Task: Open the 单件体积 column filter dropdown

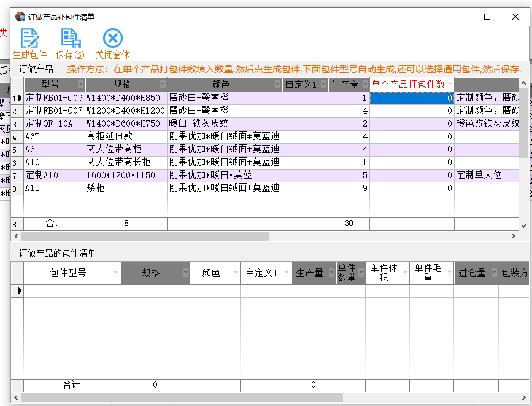Action: [406, 273]
